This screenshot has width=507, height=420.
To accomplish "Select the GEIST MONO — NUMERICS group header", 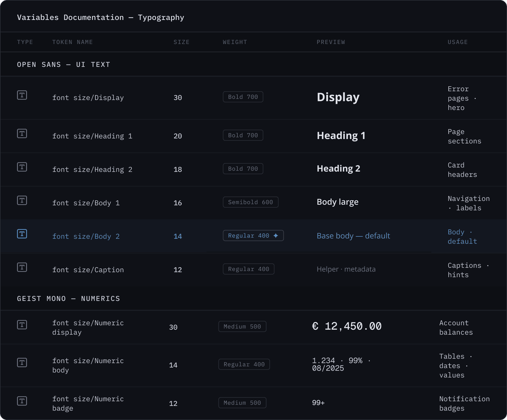I will pyautogui.click(x=69, y=299).
